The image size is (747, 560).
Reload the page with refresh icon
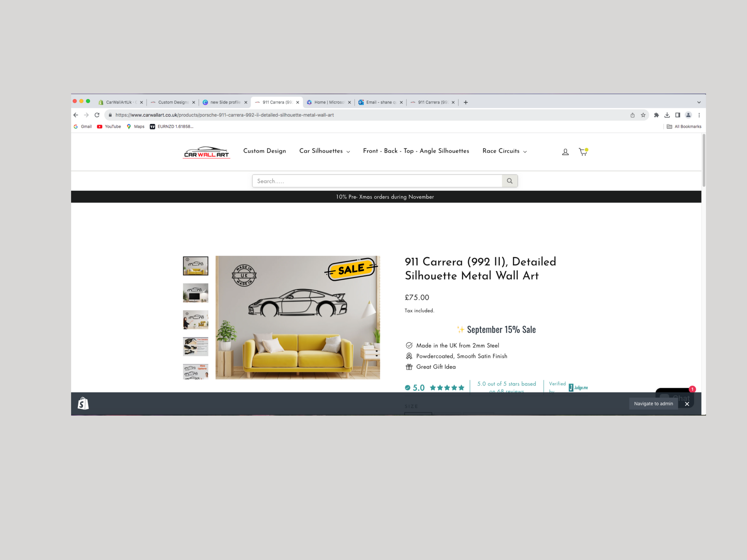[97, 115]
